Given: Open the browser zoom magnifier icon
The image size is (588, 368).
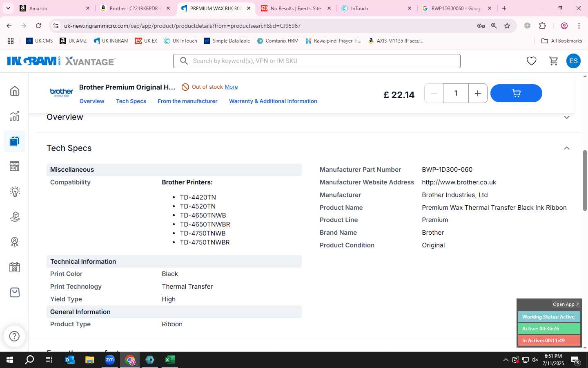Looking at the screenshot, I should (494, 26).
